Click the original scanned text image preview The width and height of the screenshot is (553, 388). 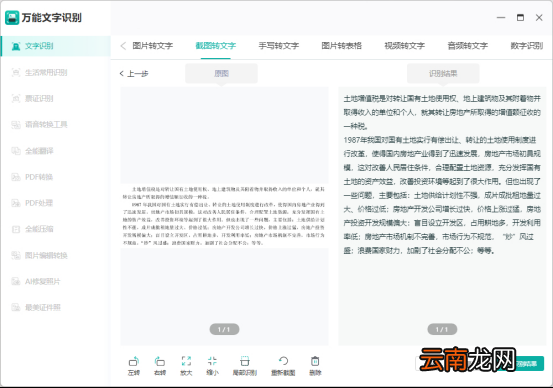click(224, 216)
